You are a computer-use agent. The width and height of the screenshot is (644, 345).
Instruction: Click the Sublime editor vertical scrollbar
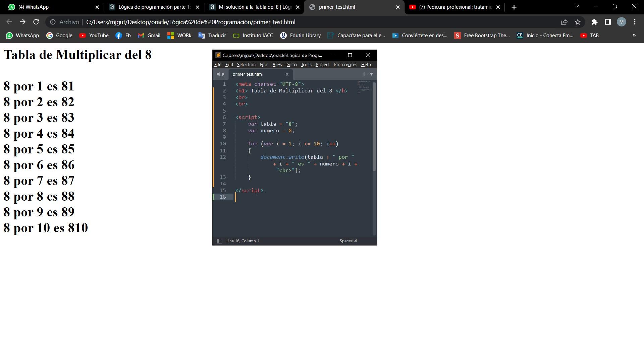(x=374, y=127)
